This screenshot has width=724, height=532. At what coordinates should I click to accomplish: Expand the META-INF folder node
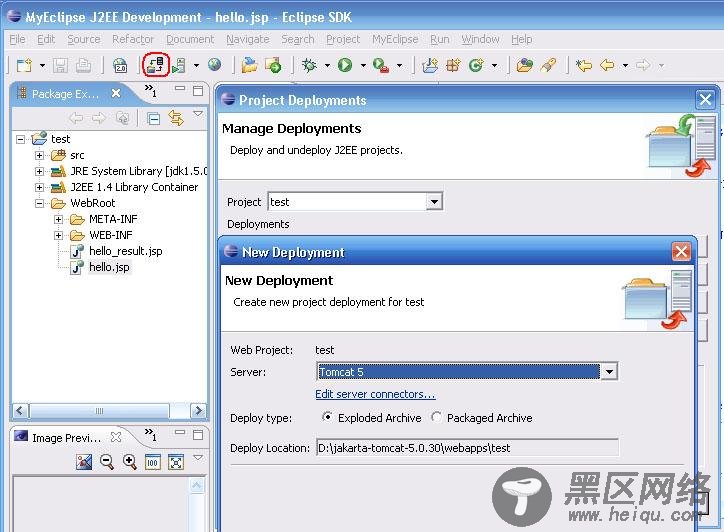coord(58,219)
